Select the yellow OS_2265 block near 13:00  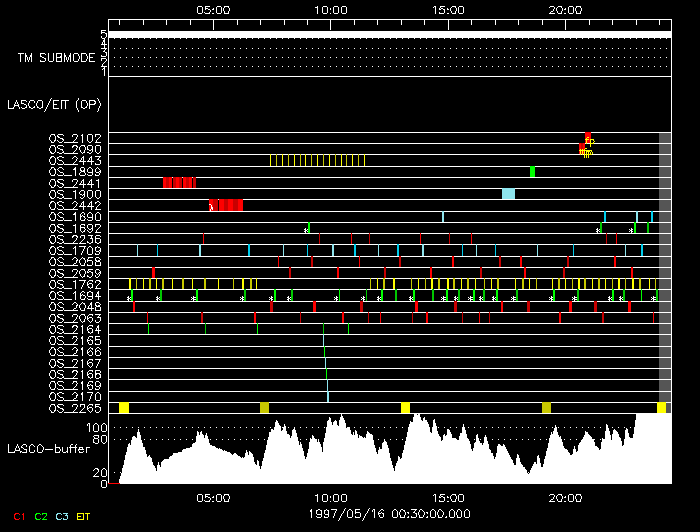[405, 408]
